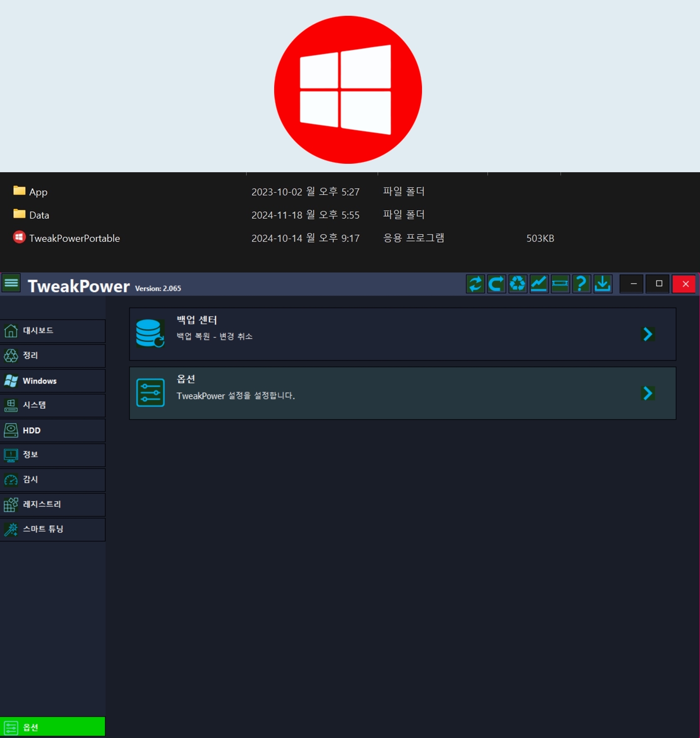Close the TweakPower window

685,284
